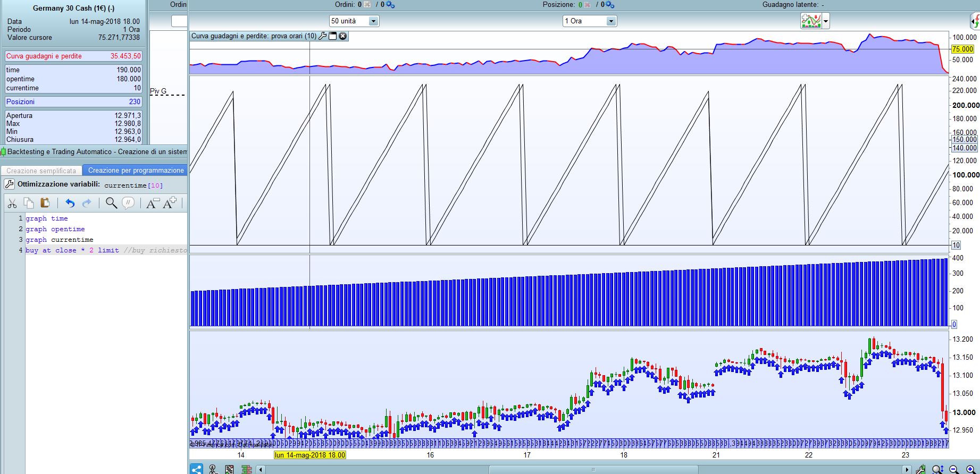Screen dimensions: 980x474
Task: Click the 'Piv G' dashed line label
Action: 158,91
